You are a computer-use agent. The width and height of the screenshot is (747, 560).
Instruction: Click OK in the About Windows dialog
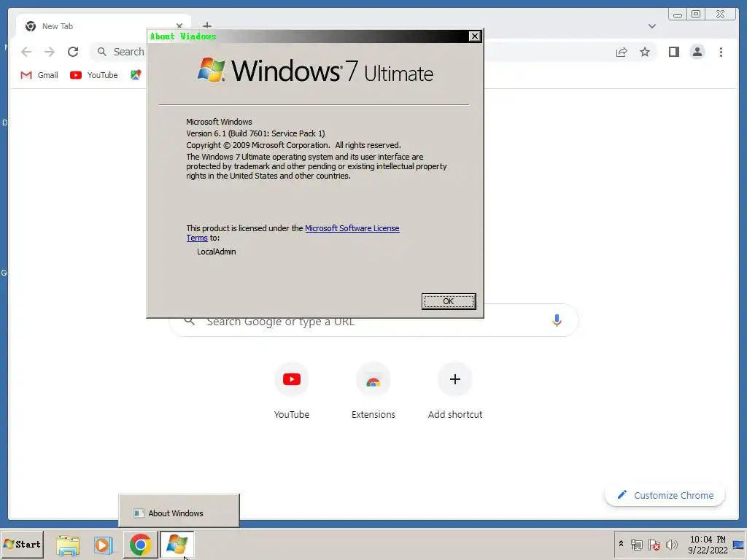pos(449,301)
